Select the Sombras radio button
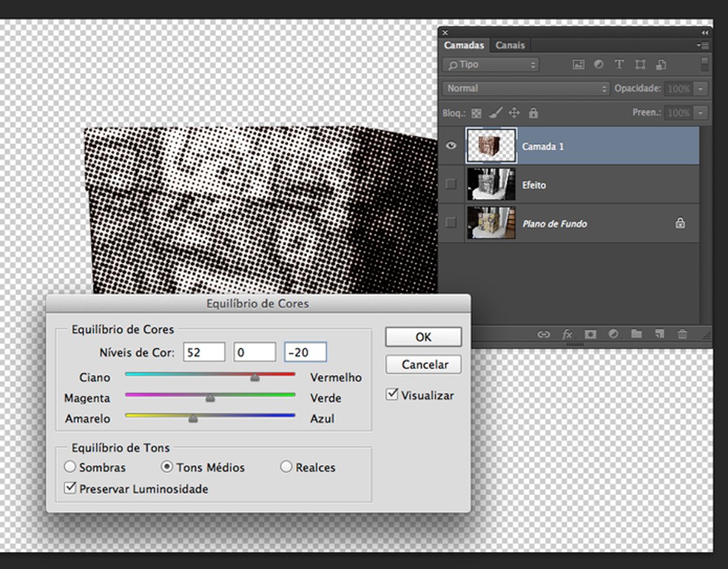The width and height of the screenshot is (728, 569). tap(70, 468)
